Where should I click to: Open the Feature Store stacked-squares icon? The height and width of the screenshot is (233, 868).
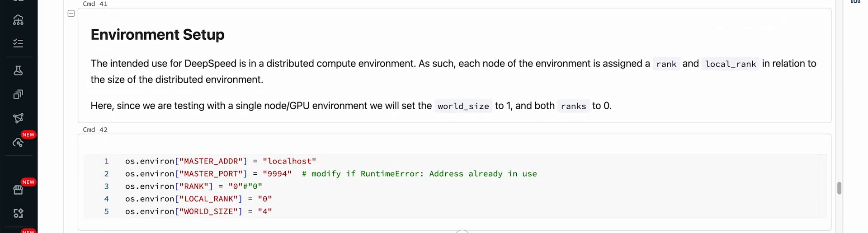[18, 94]
